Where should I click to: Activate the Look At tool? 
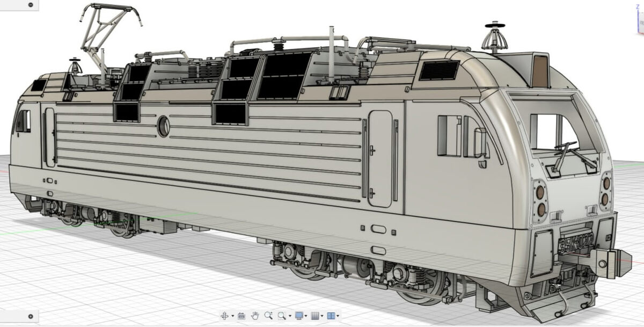241,316
